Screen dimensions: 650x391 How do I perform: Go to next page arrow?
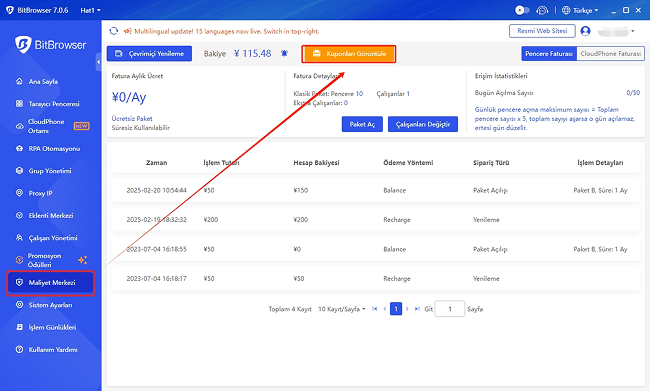(407, 309)
